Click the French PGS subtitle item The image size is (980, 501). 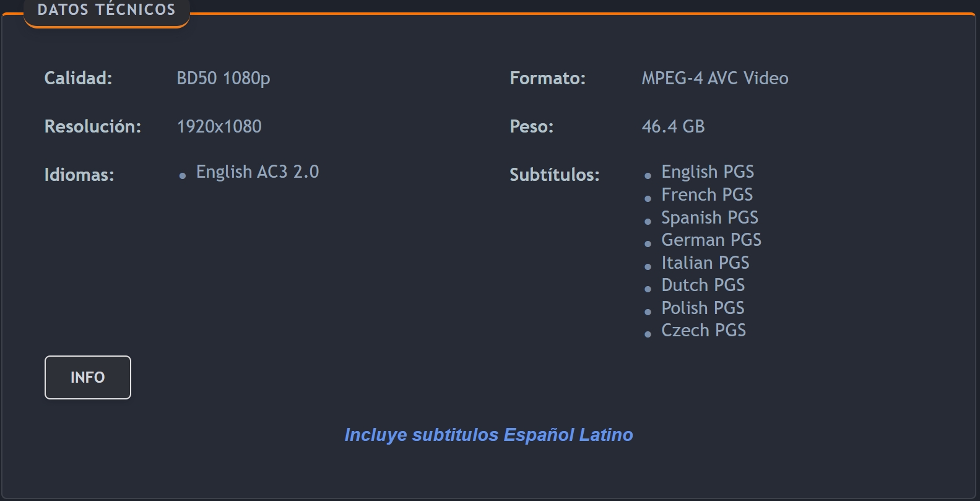[x=707, y=194]
